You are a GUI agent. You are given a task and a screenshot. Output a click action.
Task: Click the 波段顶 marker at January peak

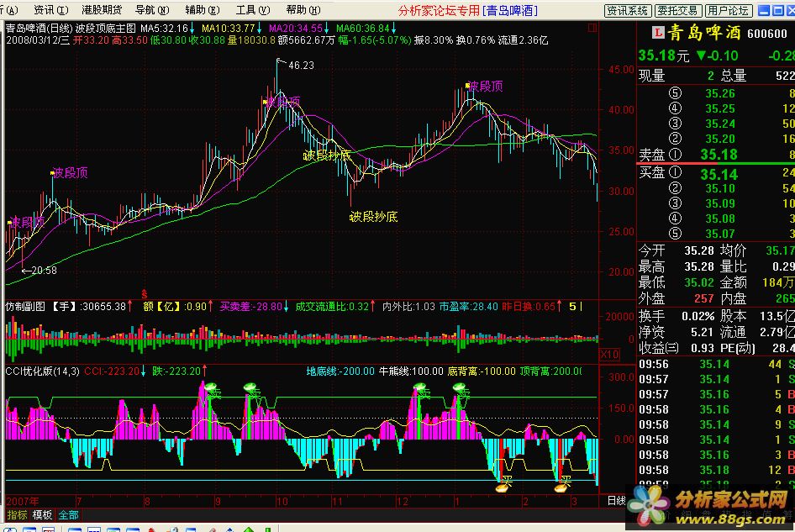tap(484, 87)
